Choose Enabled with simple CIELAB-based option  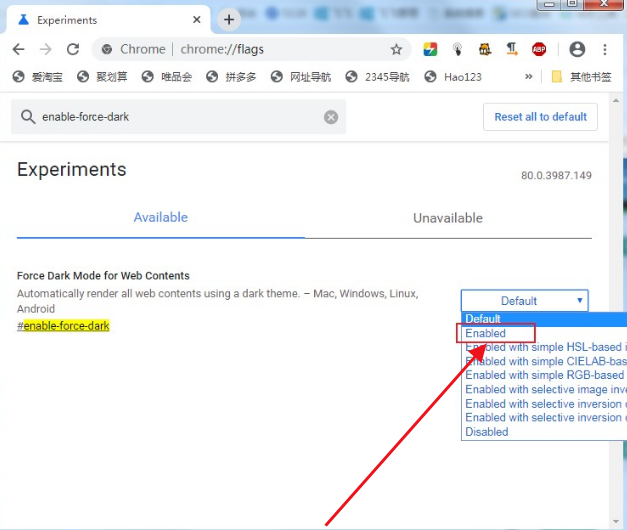(544, 361)
